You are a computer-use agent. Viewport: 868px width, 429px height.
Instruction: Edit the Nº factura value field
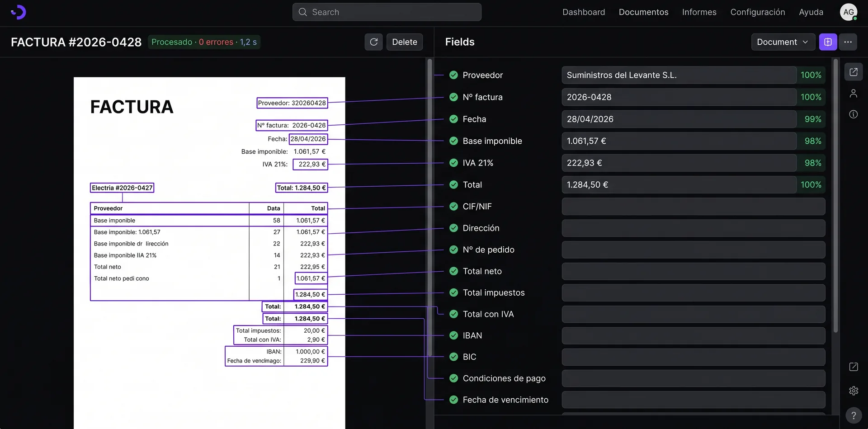(679, 97)
